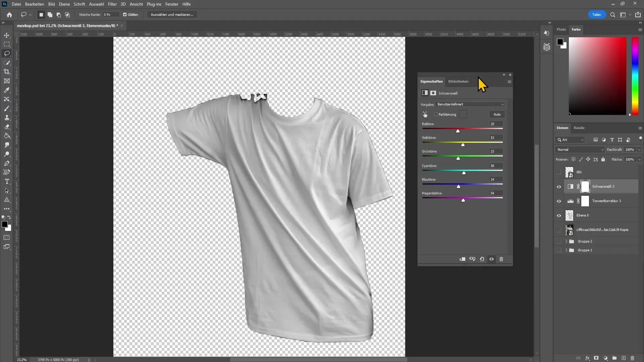Hide Ebene 5 layer visibility
This screenshot has width=644, height=362.
tap(559, 216)
